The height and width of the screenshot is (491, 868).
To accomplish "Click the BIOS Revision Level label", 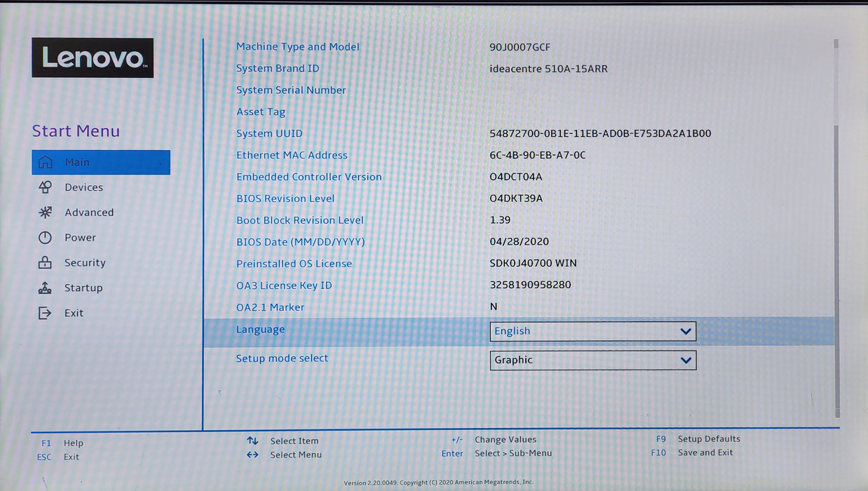I will (x=285, y=199).
